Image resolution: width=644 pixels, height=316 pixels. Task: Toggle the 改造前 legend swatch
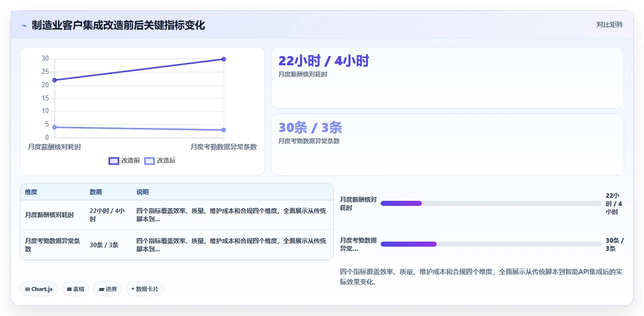[x=114, y=161]
